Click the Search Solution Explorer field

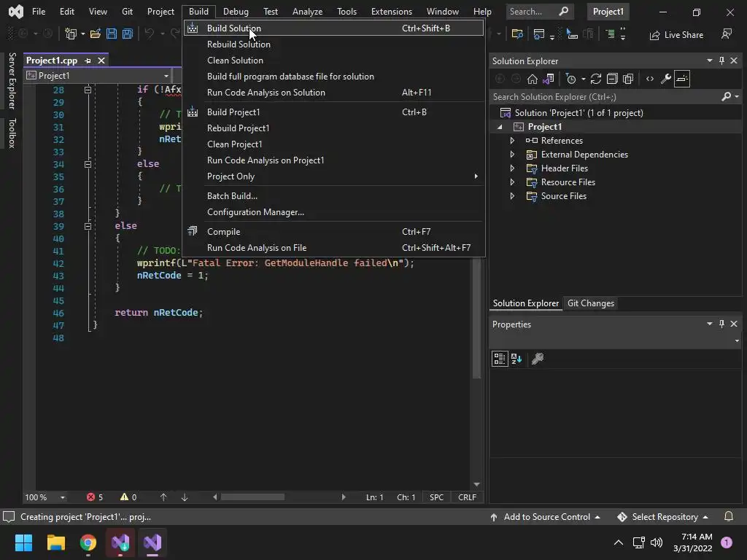pos(605,97)
